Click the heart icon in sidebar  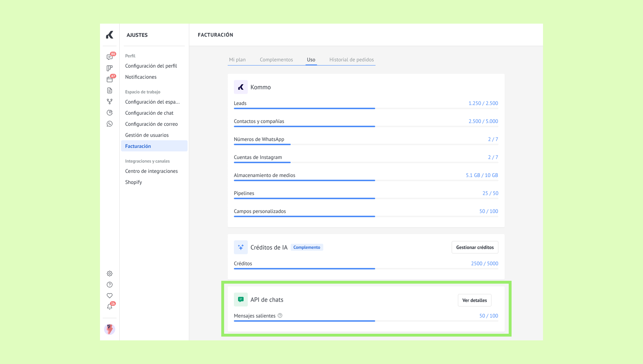coord(109,295)
